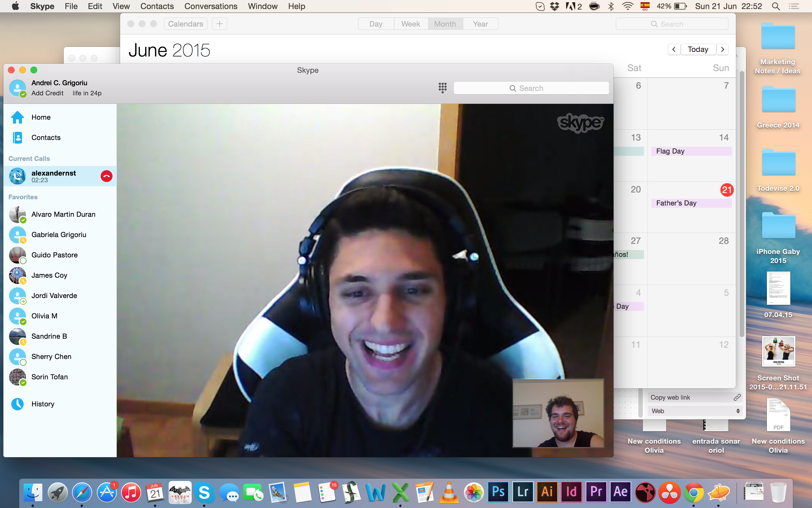This screenshot has width=812, height=508.
Task: Open the Skype dial pad
Action: coord(442,88)
